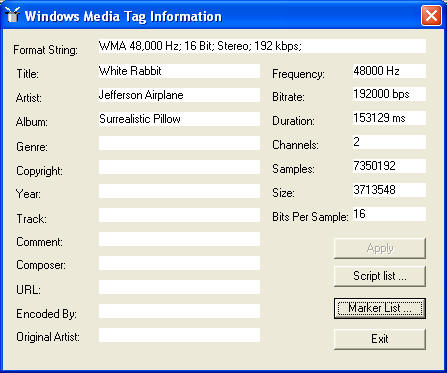The height and width of the screenshot is (373, 447).
Task: Click the Duration label
Action: [x=293, y=121]
